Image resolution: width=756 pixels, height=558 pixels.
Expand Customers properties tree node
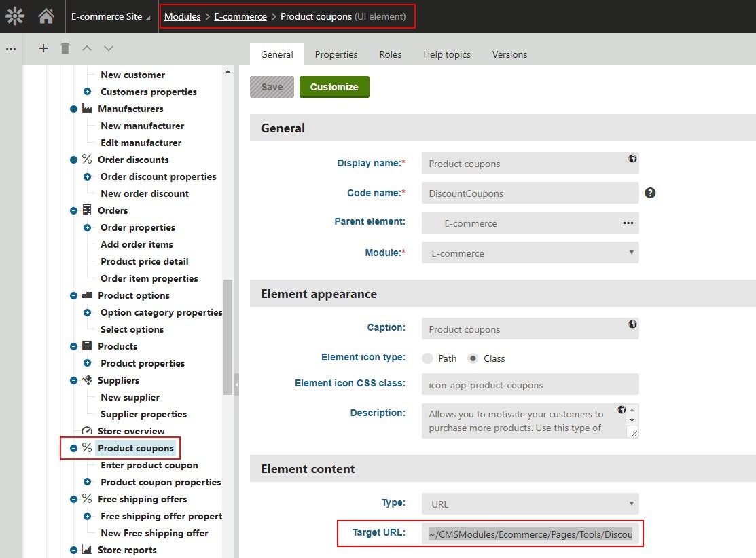[x=87, y=92]
